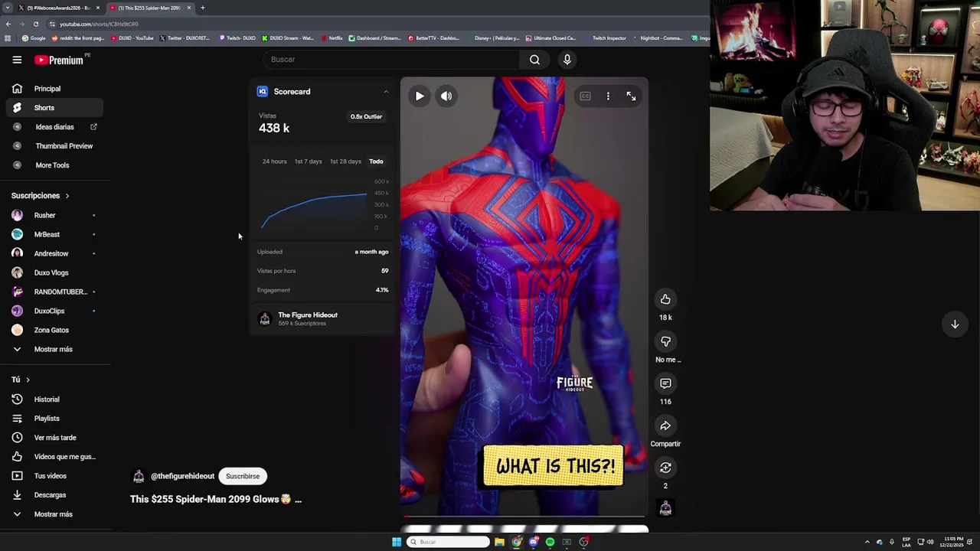Image resolution: width=980 pixels, height=551 pixels.
Task: Show more subscriptions under Zona Gatos
Action: (54, 349)
